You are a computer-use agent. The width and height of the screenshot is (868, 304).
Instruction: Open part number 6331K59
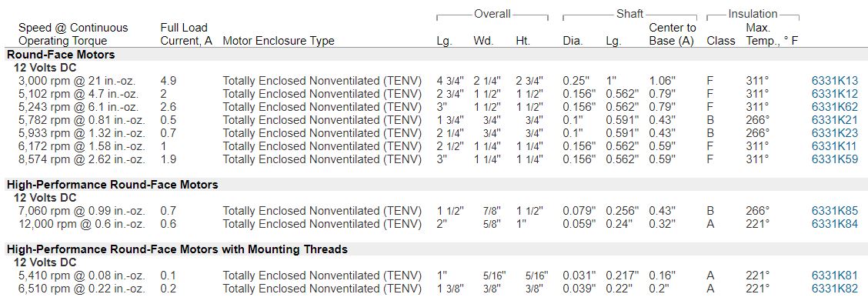(834, 160)
